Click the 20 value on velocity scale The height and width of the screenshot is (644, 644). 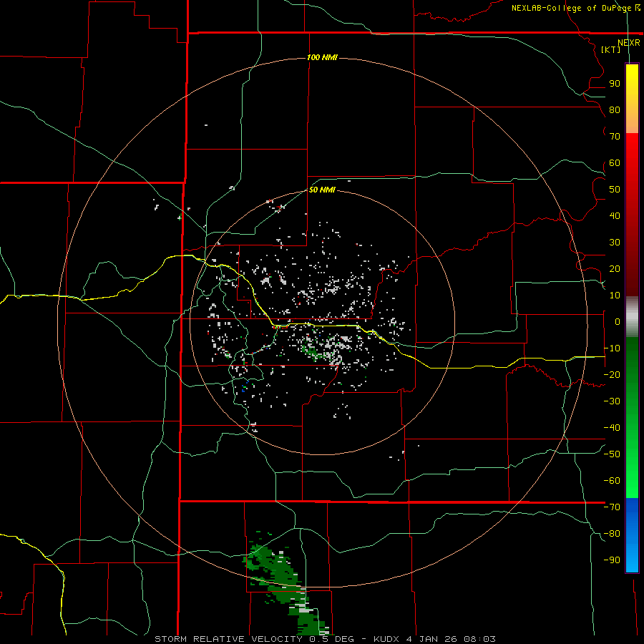pos(615,268)
